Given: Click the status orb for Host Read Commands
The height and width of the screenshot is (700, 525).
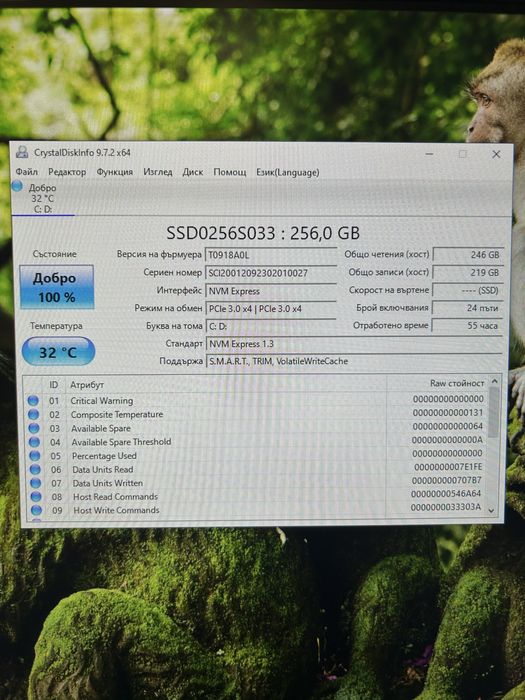Looking at the screenshot, I should click(x=36, y=496).
